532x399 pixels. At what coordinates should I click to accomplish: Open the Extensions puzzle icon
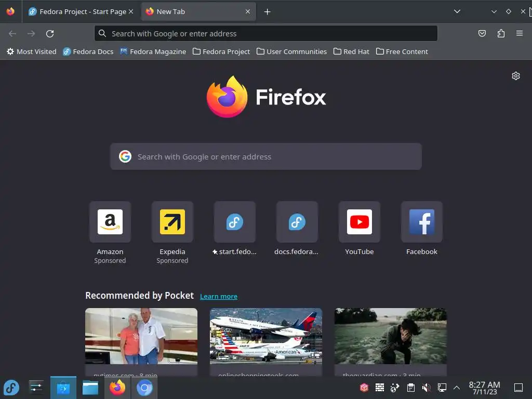point(501,33)
